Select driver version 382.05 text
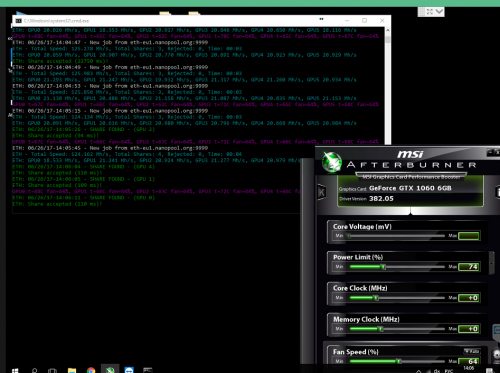The image size is (500, 373). [x=381, y=199]
